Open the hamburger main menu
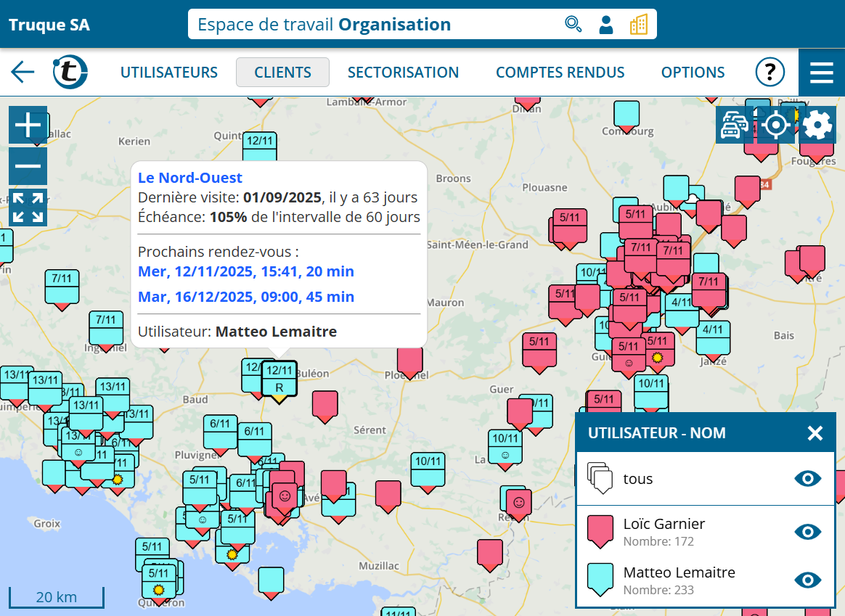The image size is (845, 616). tap(821, 73)
